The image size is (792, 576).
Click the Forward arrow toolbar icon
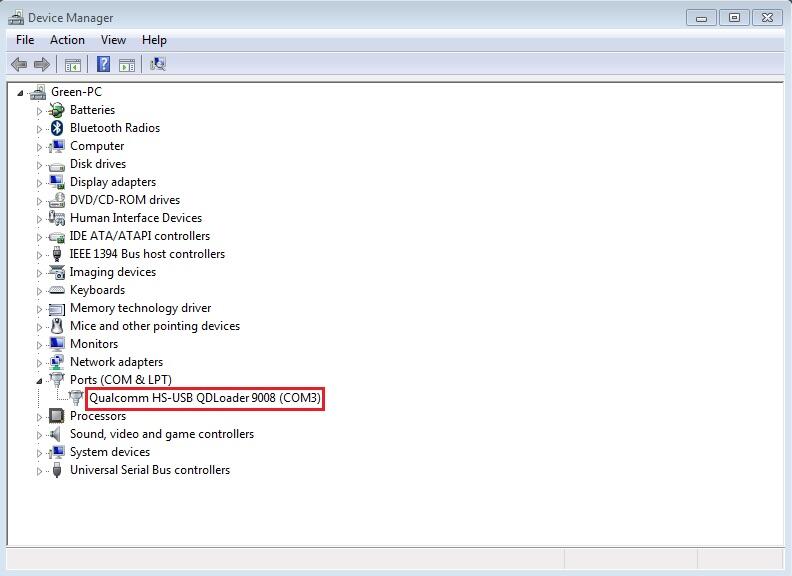click(x=42, y=64)
